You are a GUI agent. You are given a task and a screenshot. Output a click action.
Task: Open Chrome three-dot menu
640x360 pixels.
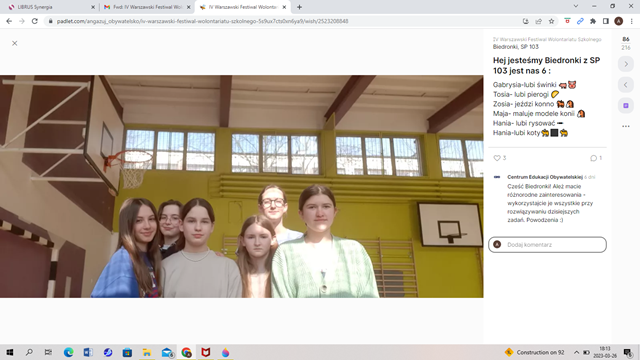click(631, 21)
